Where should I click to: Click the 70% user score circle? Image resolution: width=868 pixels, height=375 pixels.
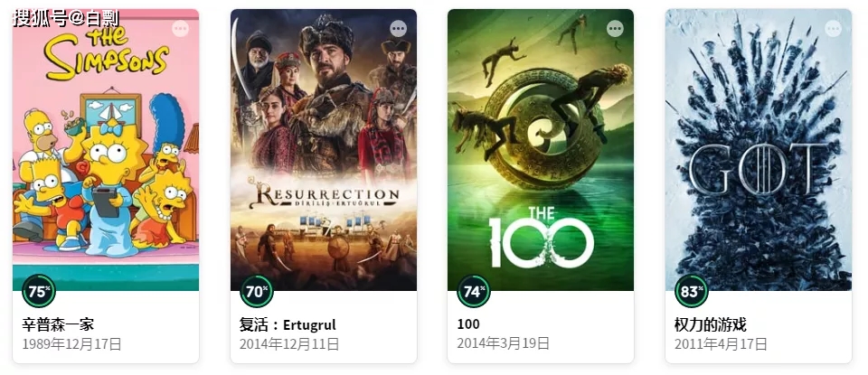coord(256,291)
